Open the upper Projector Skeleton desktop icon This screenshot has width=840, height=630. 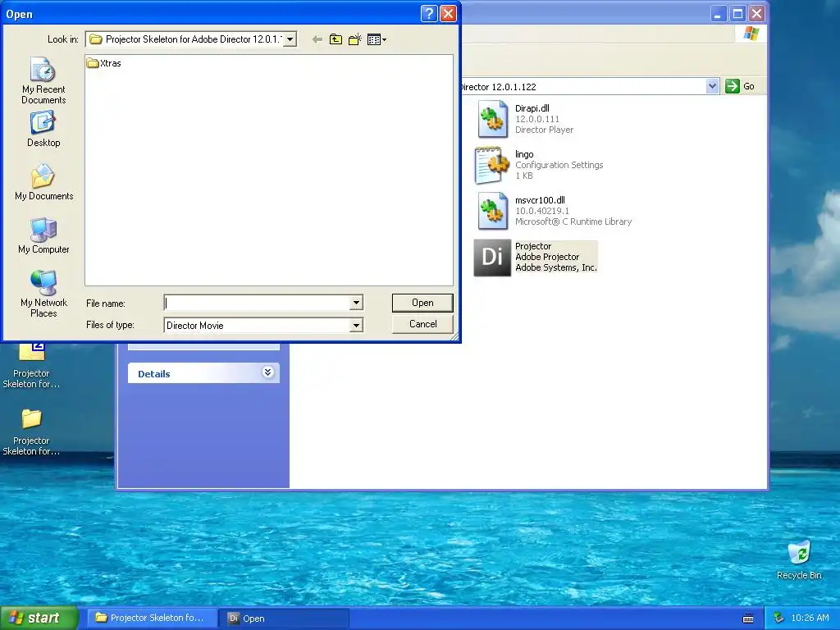tap(31, 367)
